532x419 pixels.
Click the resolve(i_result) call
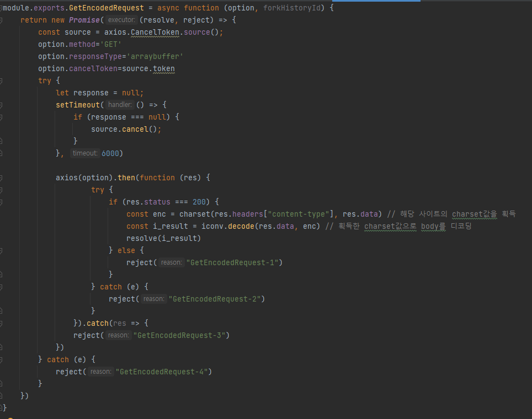click(163, 238)
